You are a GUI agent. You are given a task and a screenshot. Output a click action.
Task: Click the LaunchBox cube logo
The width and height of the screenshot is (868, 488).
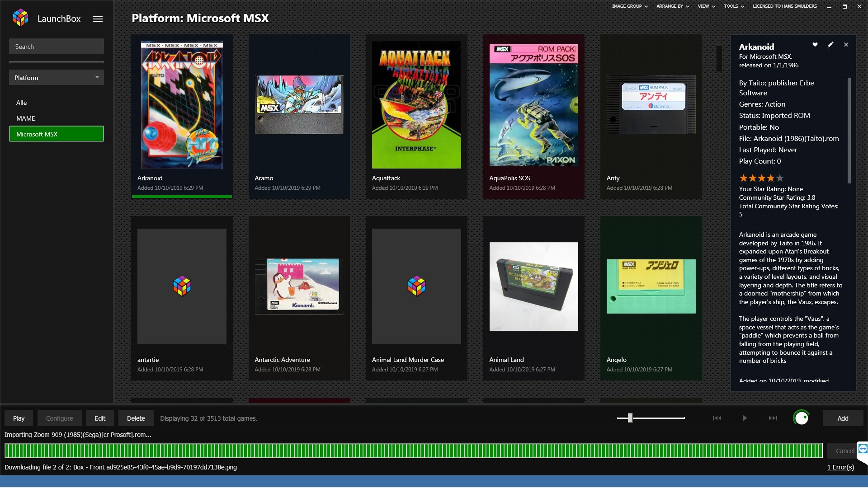[21, 18]
